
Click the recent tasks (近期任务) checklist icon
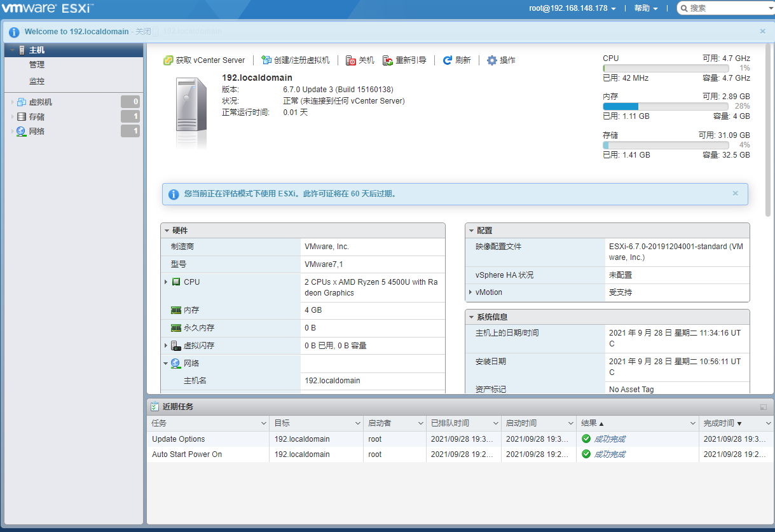click(154, 407)
